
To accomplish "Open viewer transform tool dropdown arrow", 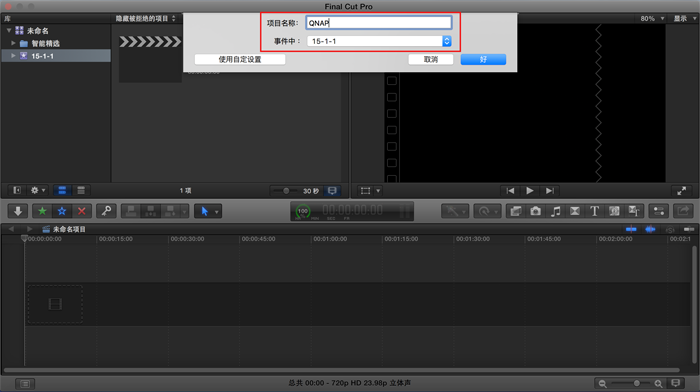I will [x=378, y=191].
